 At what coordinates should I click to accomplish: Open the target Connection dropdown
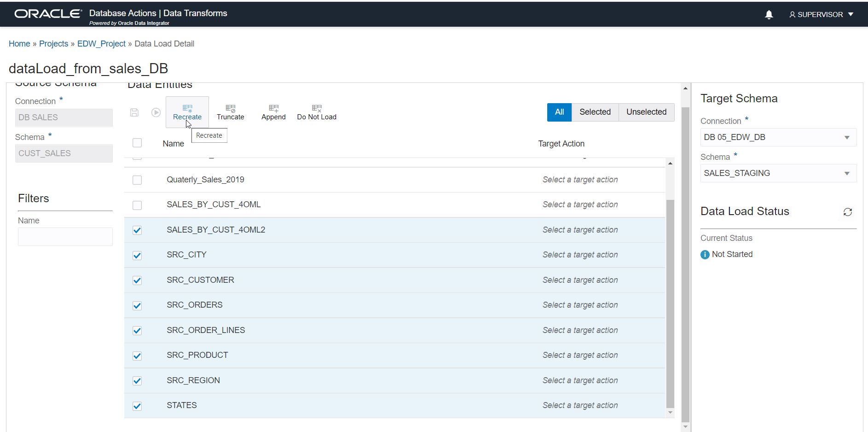778,137
